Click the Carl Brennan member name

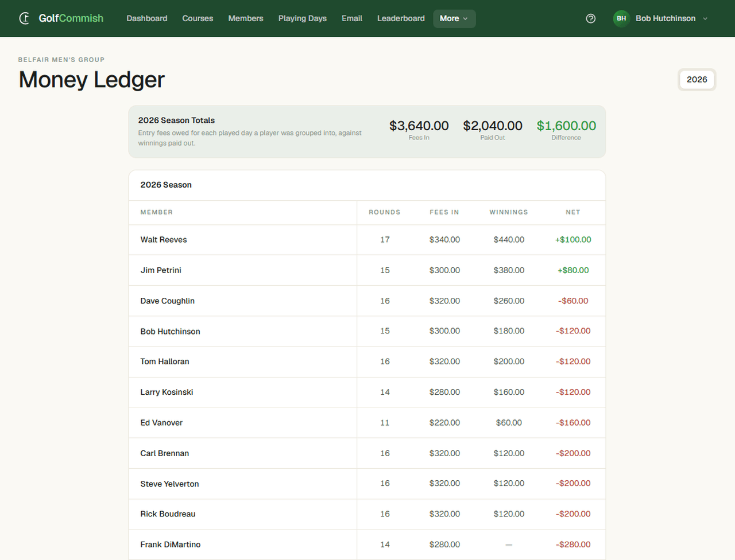pos(165,453)
